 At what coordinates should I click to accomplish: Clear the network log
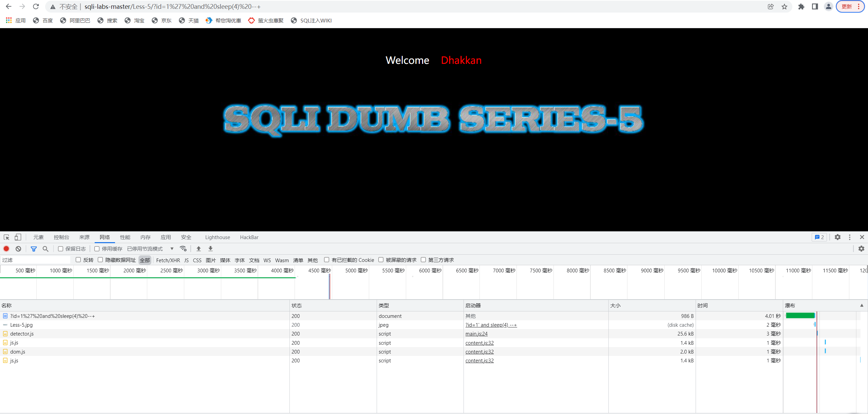[18, 249]
